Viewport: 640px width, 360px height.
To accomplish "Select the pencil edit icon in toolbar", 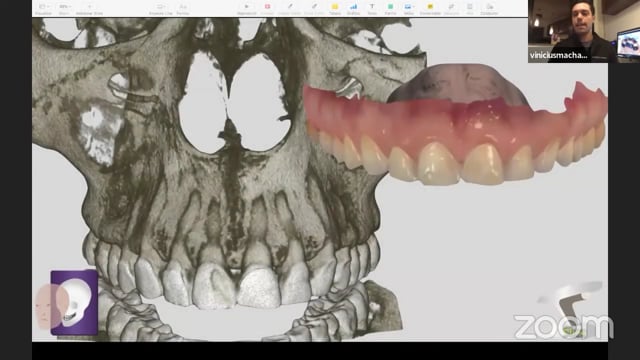I will pos(290,7).
